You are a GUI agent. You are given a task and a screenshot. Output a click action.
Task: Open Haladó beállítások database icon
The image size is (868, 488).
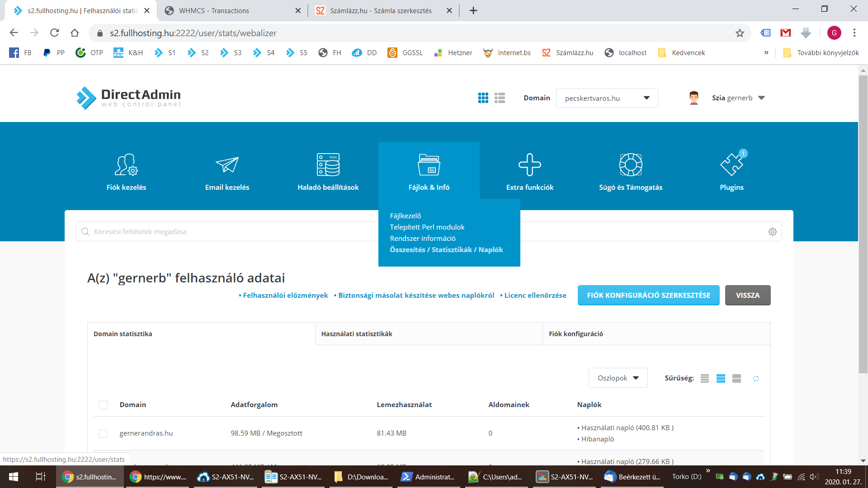coord(328,165)
